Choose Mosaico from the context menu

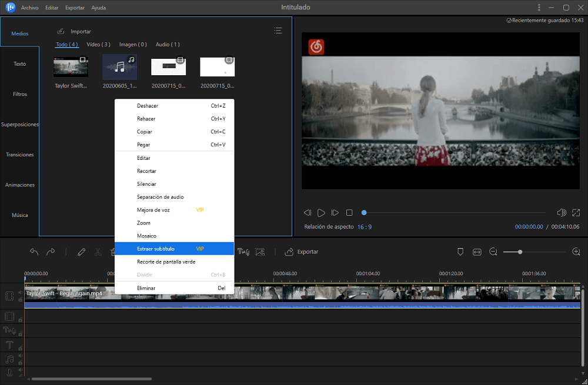point(175,236)
